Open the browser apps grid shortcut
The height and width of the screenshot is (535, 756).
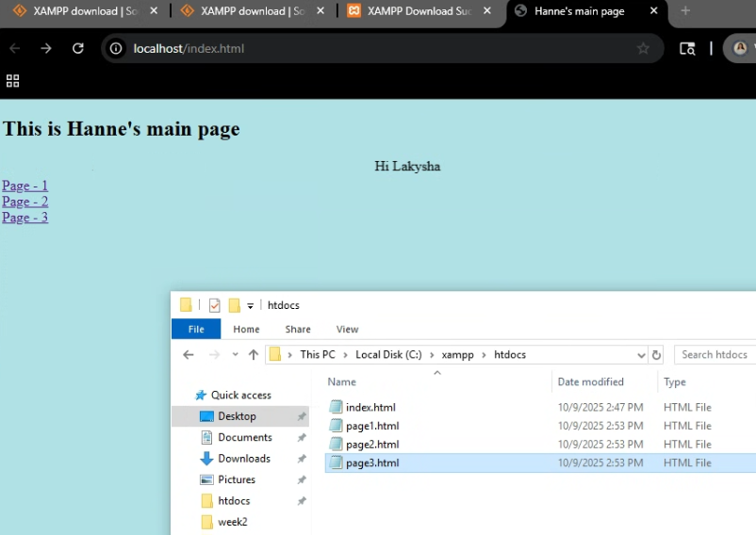13,81
